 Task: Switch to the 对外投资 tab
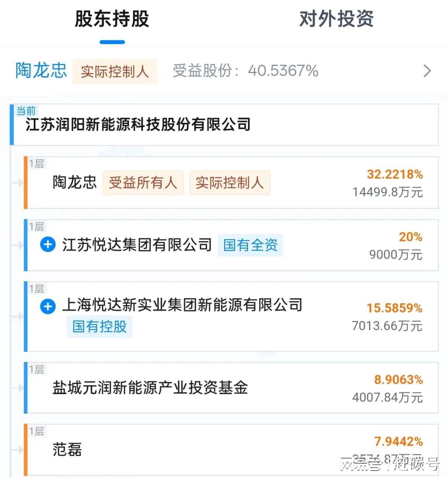click(x=336, y=19)
